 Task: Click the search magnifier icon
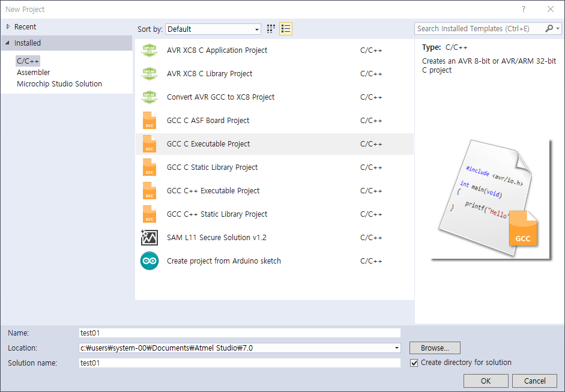[x=549, y=28]
